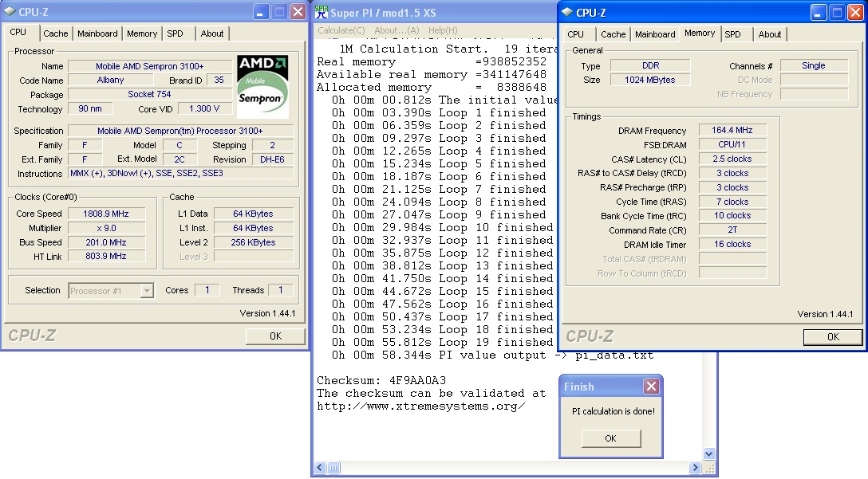Open the Mainboard tab in left CPU-Z window
Viewport: 868px width, 479px height.
pyautogui.click(x=97, y=33)
